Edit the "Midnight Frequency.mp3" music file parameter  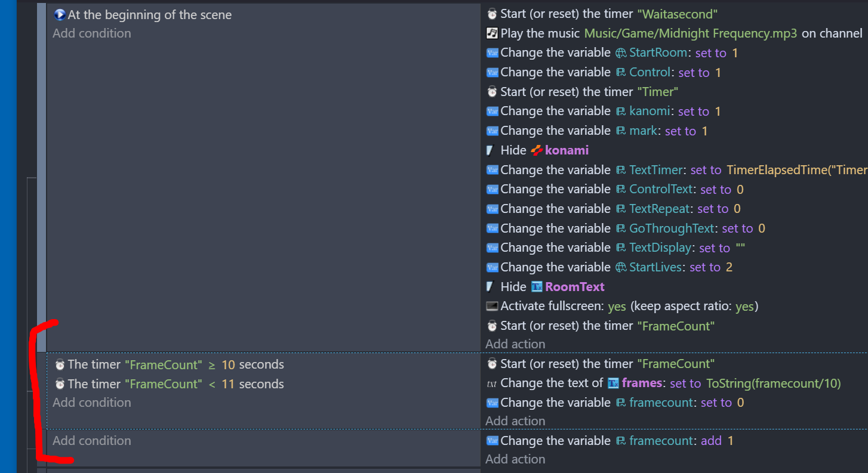point(690,33)
